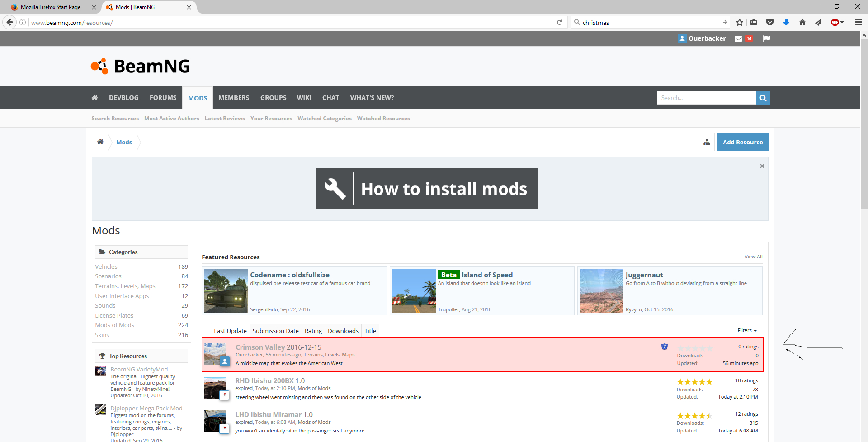Click the Pocket save icon
Image resolution: width=868 pixels, height=442 pixels.
[x=770, y=22]
